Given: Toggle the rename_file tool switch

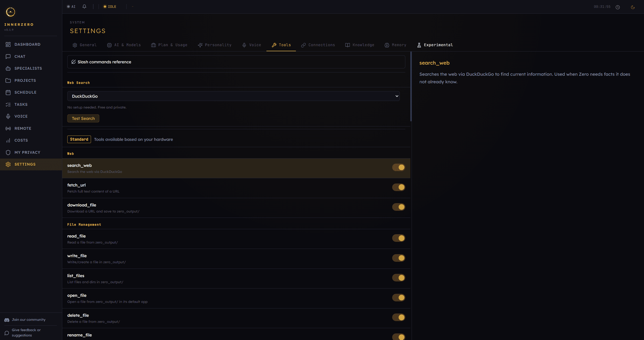Looking at the screenshot, I should coord(398,337).
